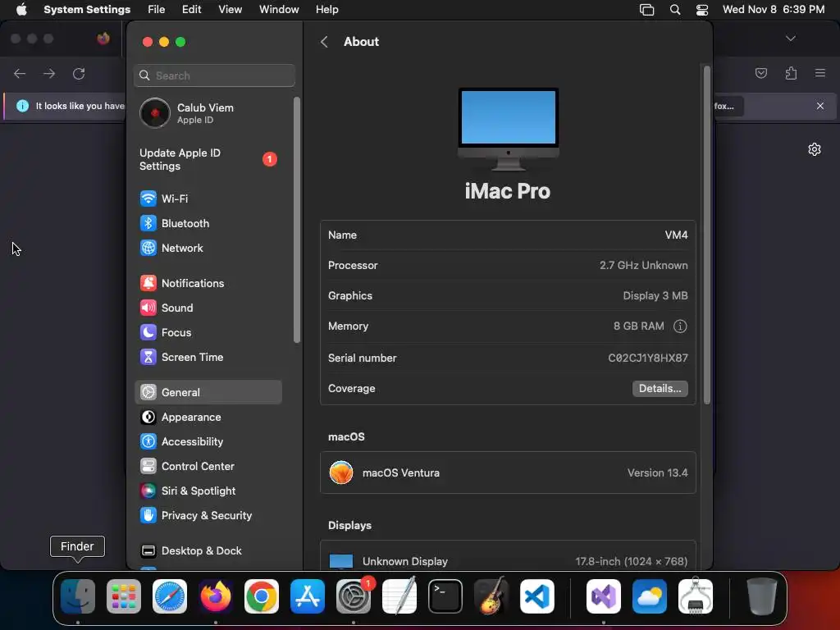Open App Store from the Dock

pos(308,596)
